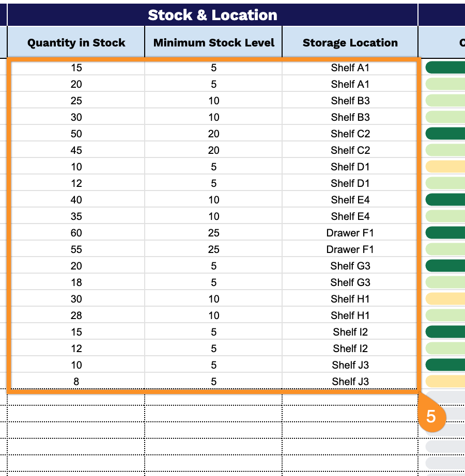Viewport: 465px width, 476px height.
Task: Open yellow chip beside first Shelf H1 row
Action: 445,299
